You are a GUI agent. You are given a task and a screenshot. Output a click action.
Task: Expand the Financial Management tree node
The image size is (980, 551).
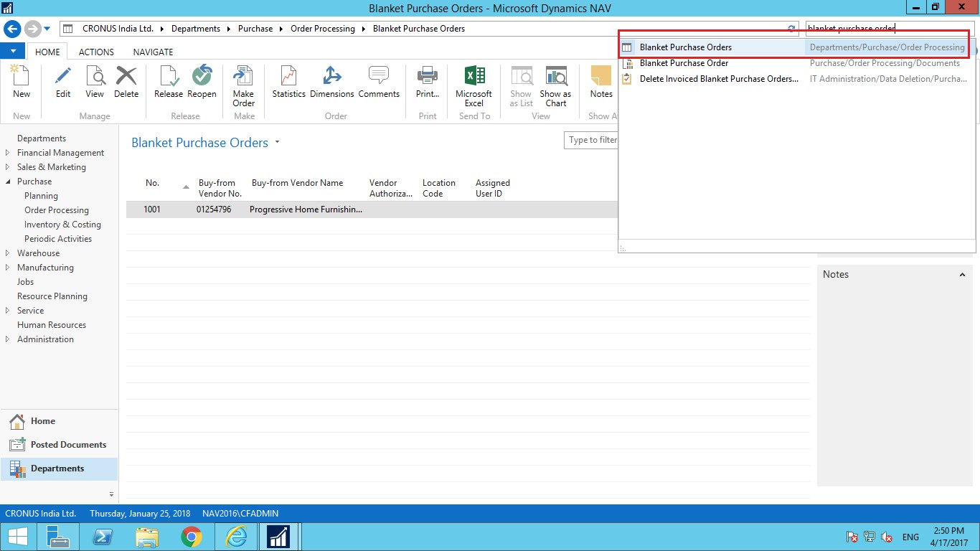coord(7,153)
